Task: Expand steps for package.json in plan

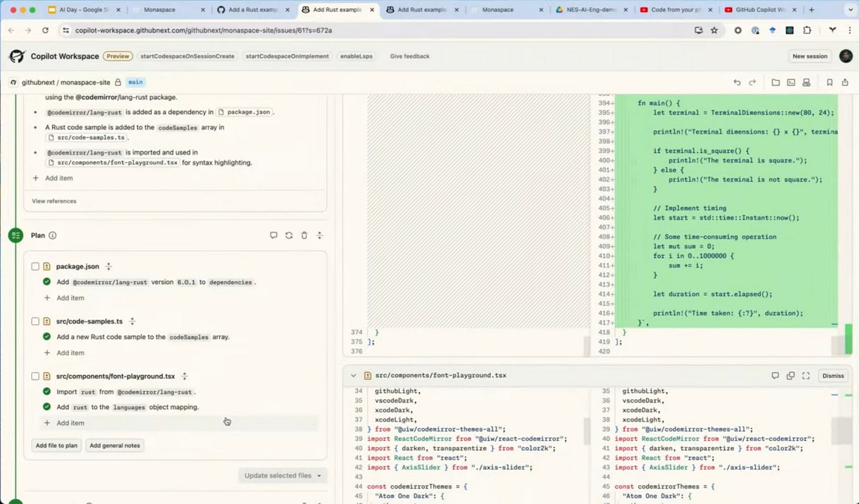Action: pyautogui.click(x=109, y=266)
